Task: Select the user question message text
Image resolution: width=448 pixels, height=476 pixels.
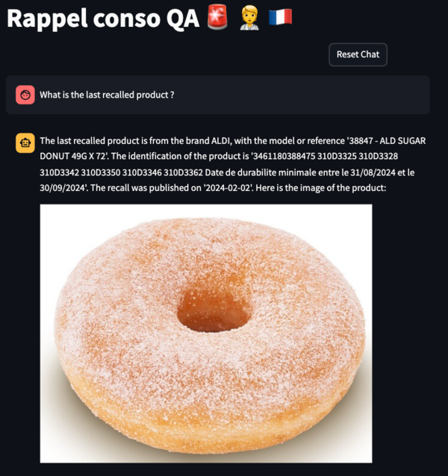Action: pos(107,95)
